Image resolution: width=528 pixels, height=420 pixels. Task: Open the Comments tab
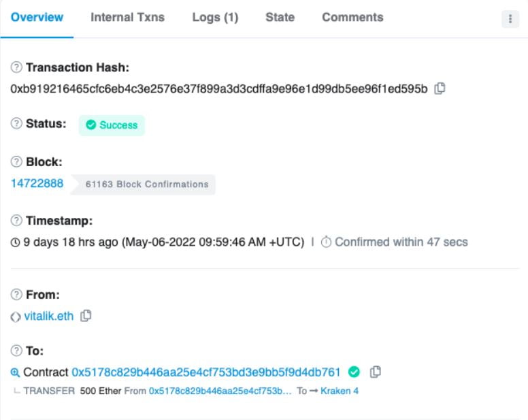coord(352,18)
